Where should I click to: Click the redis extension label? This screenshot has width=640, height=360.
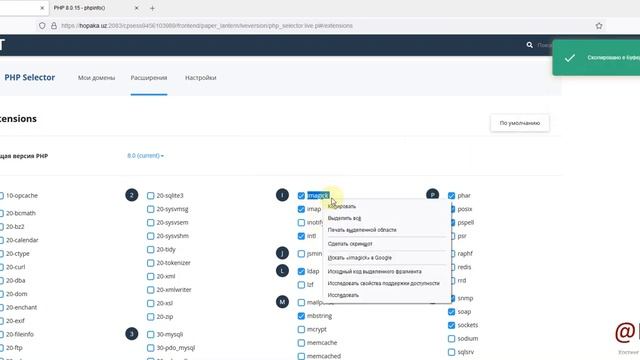[x=464, y=267]
